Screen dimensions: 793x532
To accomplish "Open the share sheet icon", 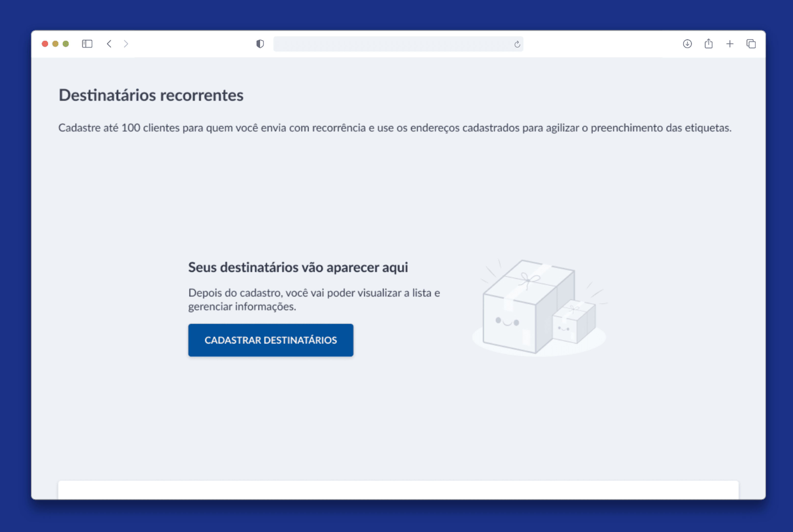I will click(x=709, y=44).
